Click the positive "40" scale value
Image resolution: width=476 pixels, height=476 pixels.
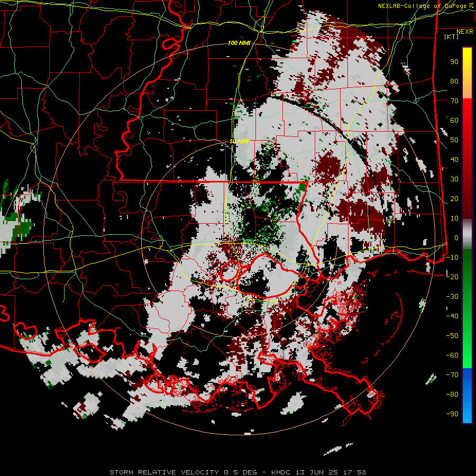coord(454,160)
